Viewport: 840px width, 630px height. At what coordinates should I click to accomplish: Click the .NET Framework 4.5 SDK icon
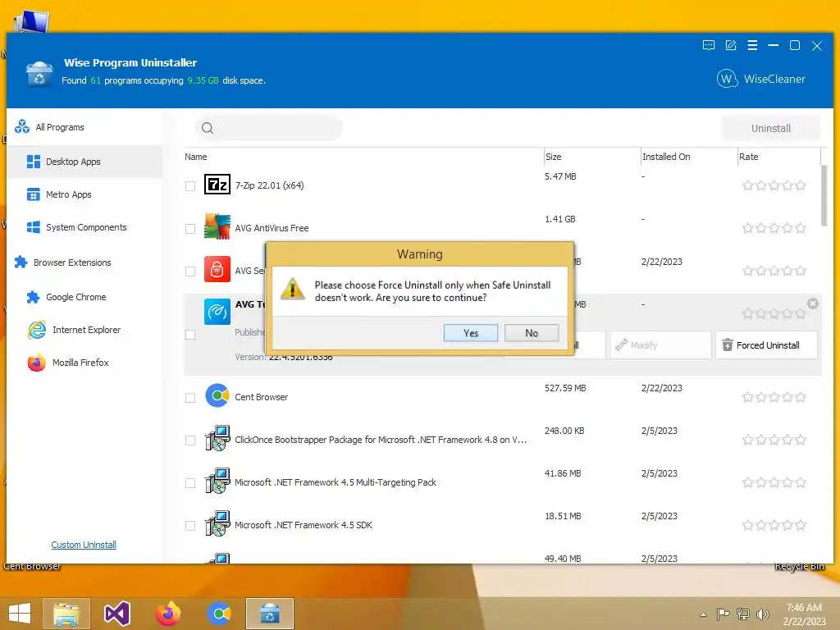(217, 523)
